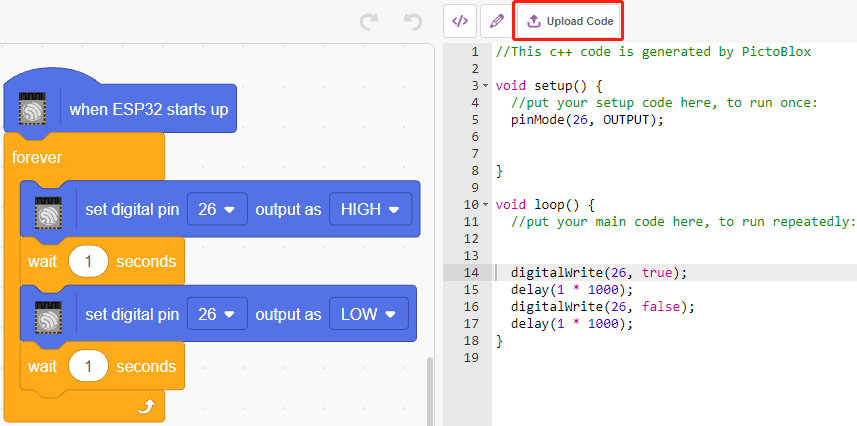Click the delay line on row 17
857x426 pixels.
(x=572, y=323)
